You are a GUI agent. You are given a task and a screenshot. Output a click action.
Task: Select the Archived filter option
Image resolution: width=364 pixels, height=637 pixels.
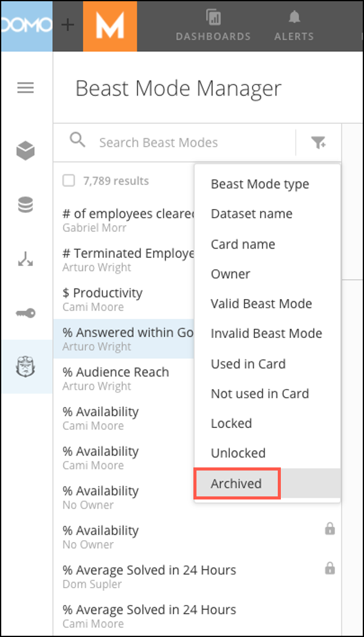coord(237,483)
